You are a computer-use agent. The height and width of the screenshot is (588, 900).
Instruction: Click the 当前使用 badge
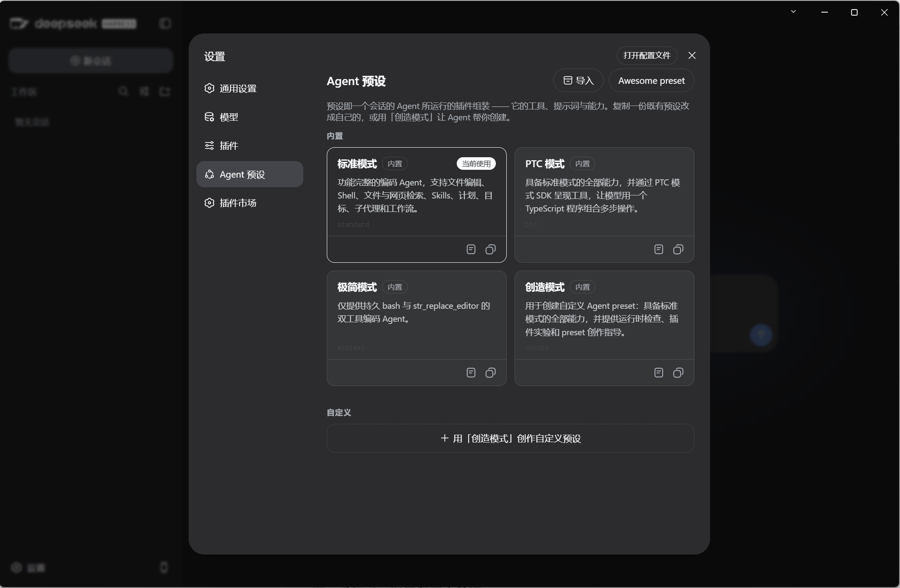[476, 164]
